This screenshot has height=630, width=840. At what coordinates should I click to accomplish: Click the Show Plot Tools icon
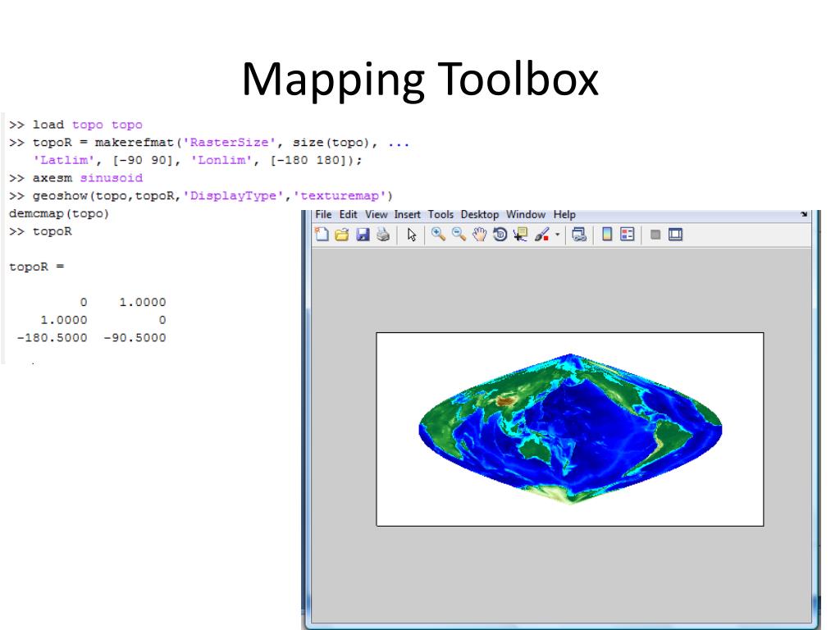pyautogui.click(x=676, y=234)
